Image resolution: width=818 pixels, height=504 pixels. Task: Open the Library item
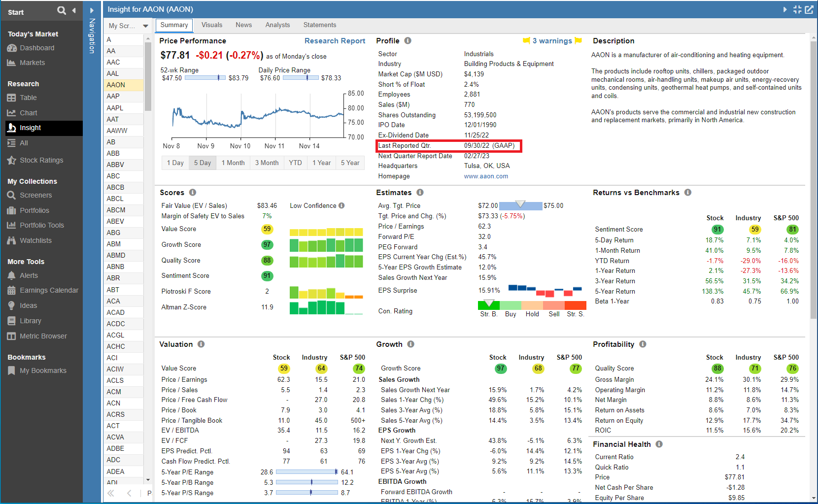pos(31,321)
